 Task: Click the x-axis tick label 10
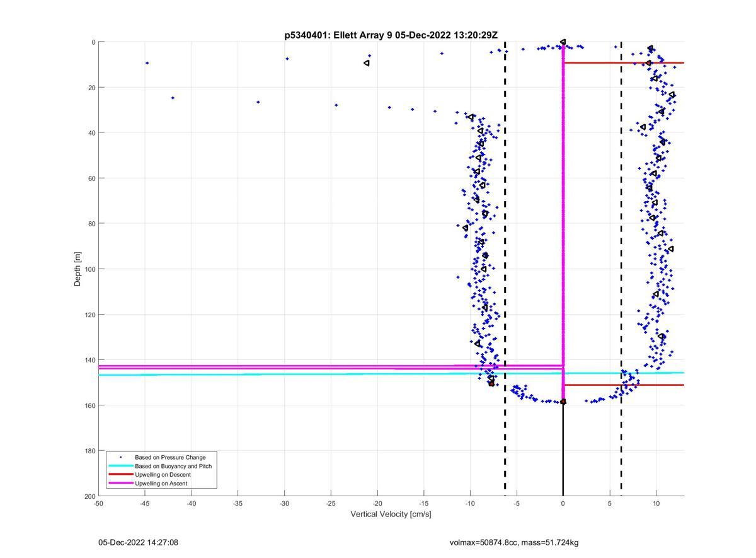click(656, 503)
